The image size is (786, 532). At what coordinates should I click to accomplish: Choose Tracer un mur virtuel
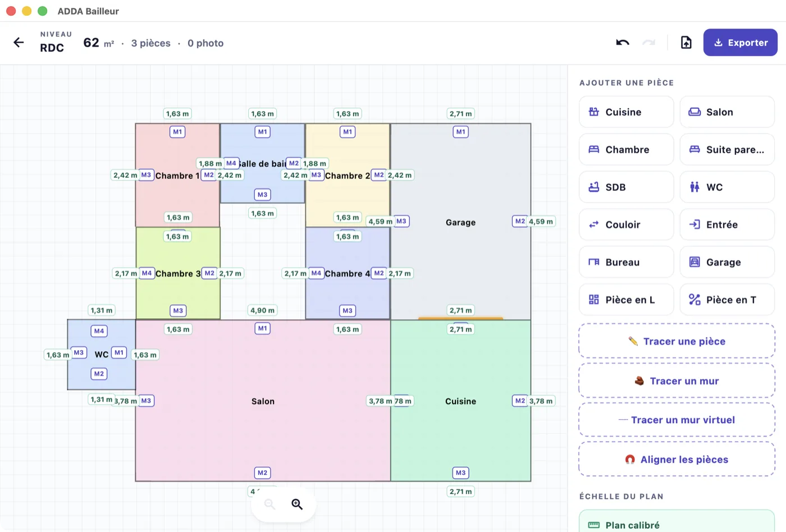(677, 420)
